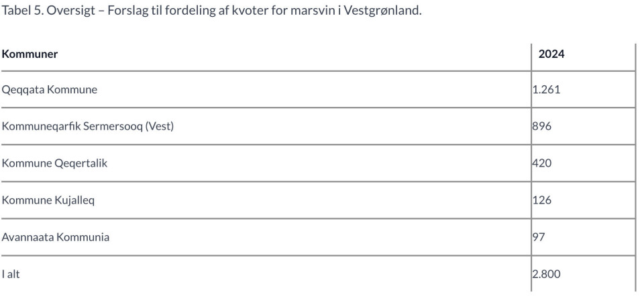Click the I alt total label
This screenshot has width=644, height=301.
tap(11, 274)
